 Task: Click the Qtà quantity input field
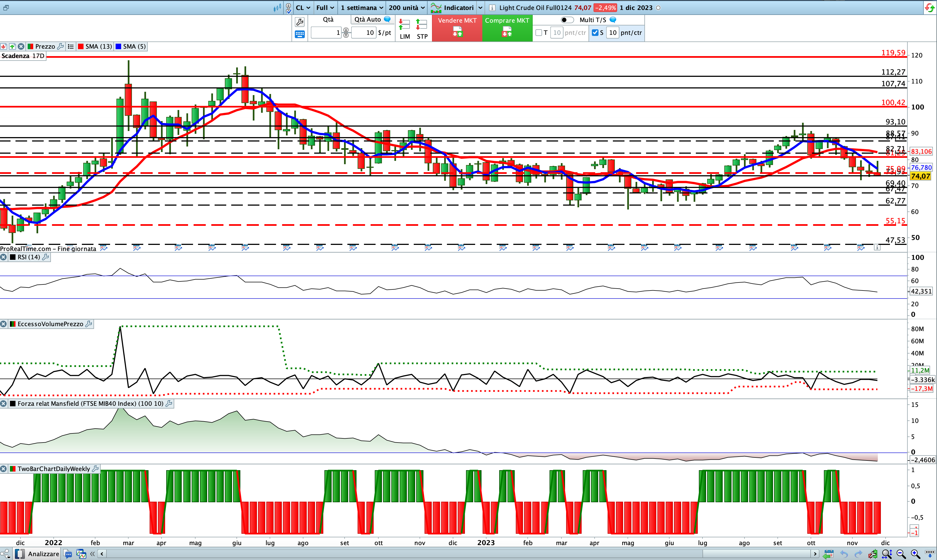pyautogui.click(x=326, y=33)
